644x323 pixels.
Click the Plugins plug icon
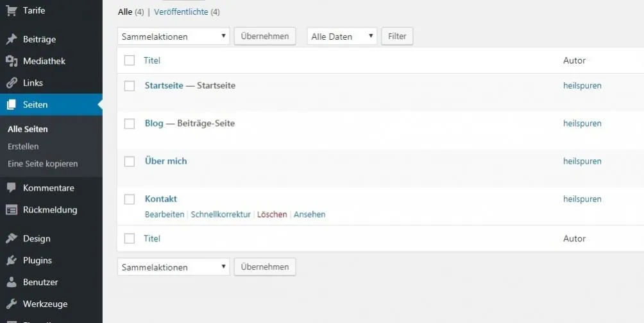coord(12,260)
